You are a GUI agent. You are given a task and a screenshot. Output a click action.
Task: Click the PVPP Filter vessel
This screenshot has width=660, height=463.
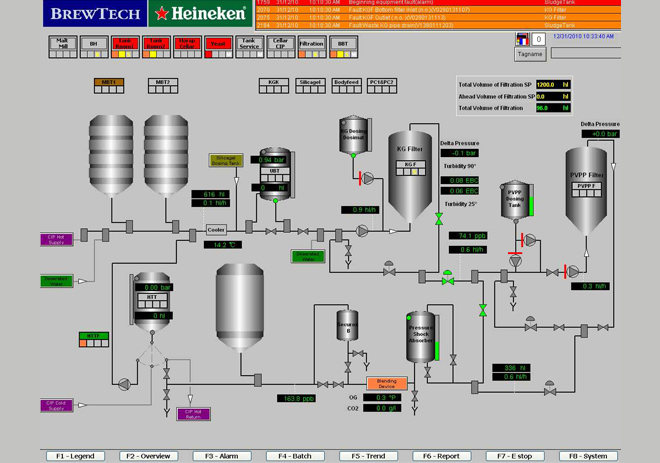[x=586, y=191]
